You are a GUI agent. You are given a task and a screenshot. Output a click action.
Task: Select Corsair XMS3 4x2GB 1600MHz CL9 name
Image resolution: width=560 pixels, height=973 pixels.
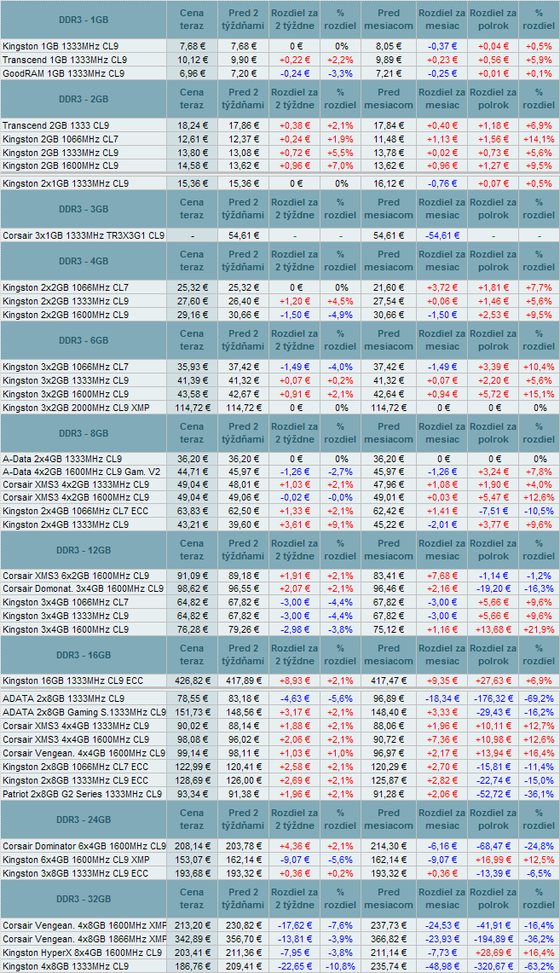[x=76, y=498]
